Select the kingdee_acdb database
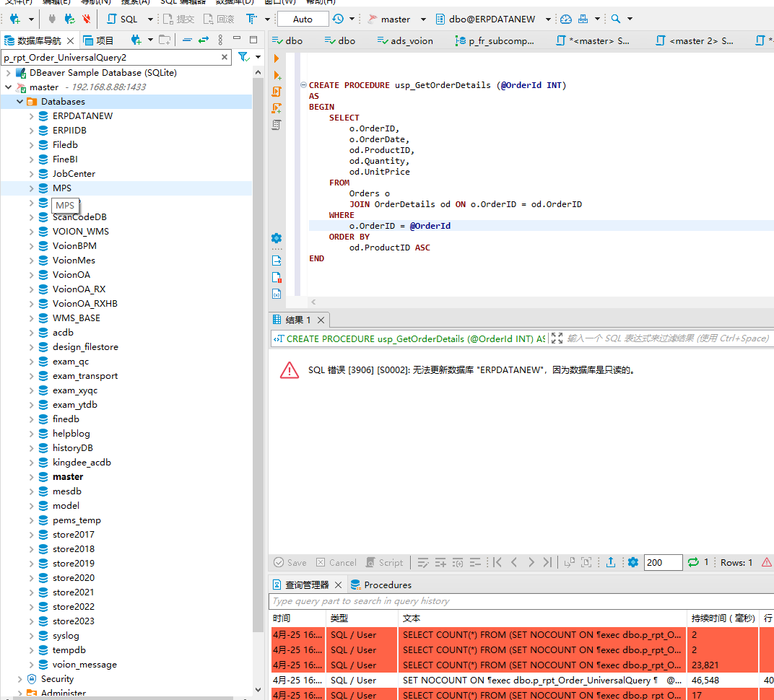The height and width of the screenshot is (700, 774). pyautogui.click(x=82, y=463)
